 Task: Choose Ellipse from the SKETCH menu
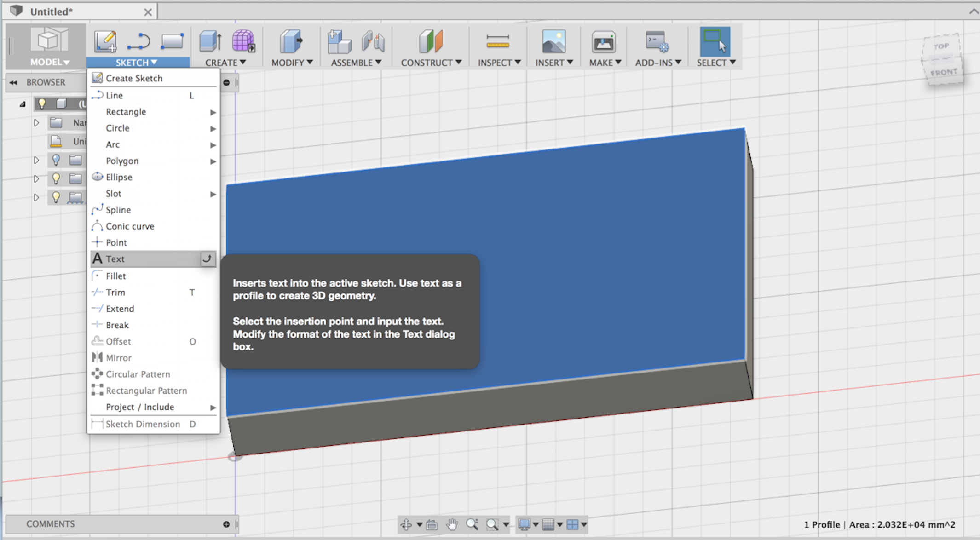153,177
